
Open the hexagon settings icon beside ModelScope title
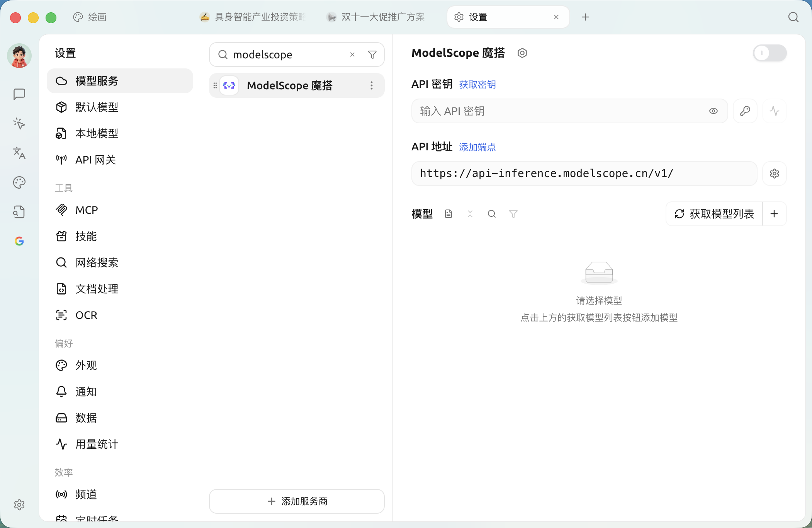[x=522, y=53]
